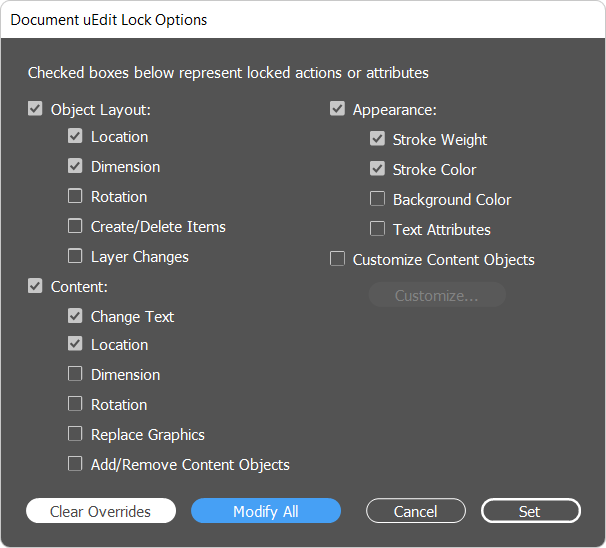Toggle the Stroke Weight checkbox

[377, 138]
